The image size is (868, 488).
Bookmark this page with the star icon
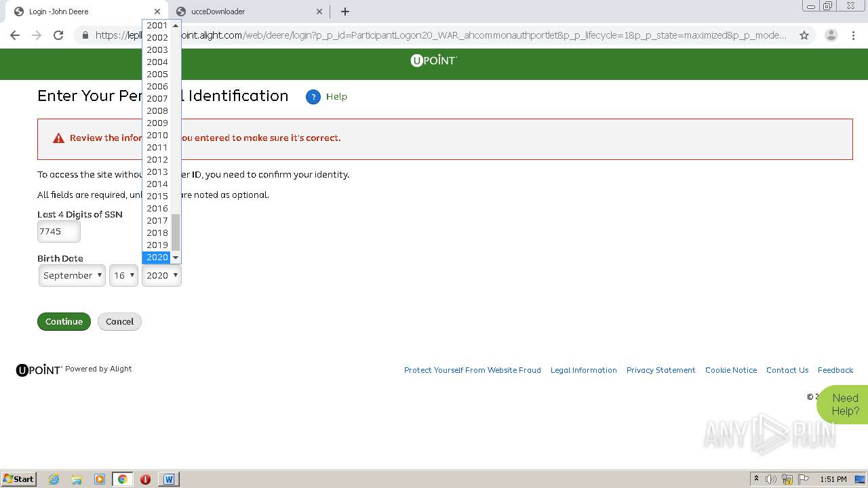pyautogui.click(x=804, y=35)
